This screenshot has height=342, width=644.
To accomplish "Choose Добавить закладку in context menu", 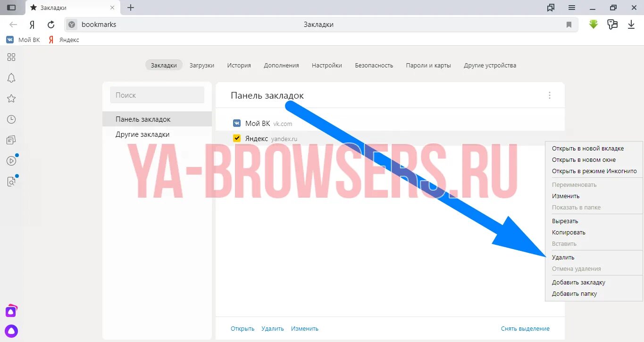I will (x=578, y=282).
